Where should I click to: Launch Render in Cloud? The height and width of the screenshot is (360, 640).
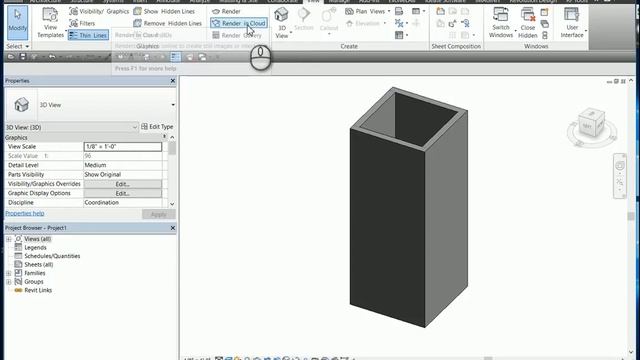coord(239,23)
